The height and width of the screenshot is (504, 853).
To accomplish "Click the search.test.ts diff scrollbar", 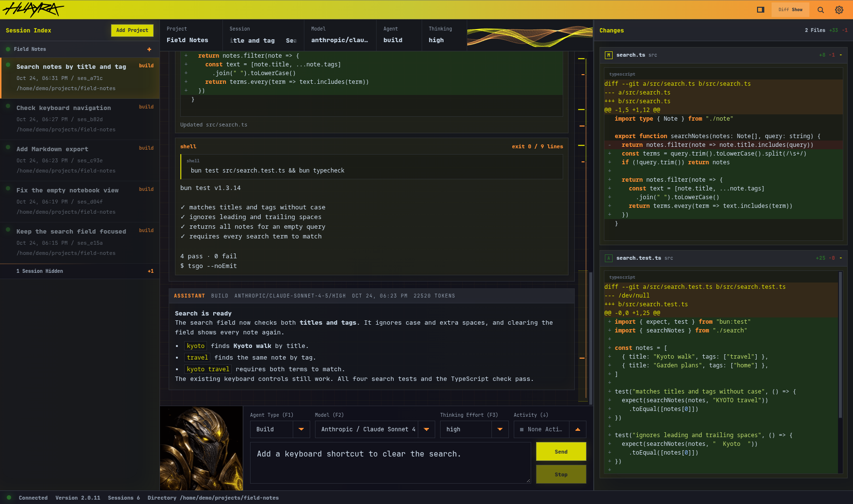I will pyautogui.click(x=840, y=345).
